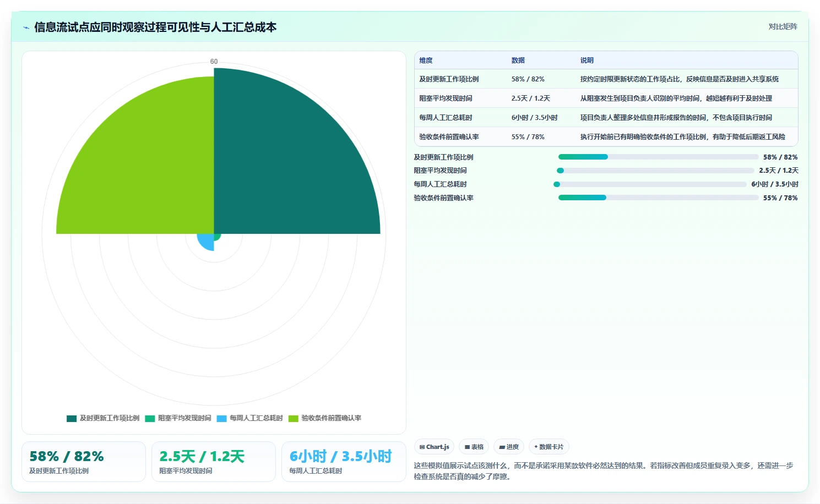This screenshot has width=820, height=504.
Task: Click the 阻塞平均发现时间 progress bar
Action: click(x=655, y=171)
